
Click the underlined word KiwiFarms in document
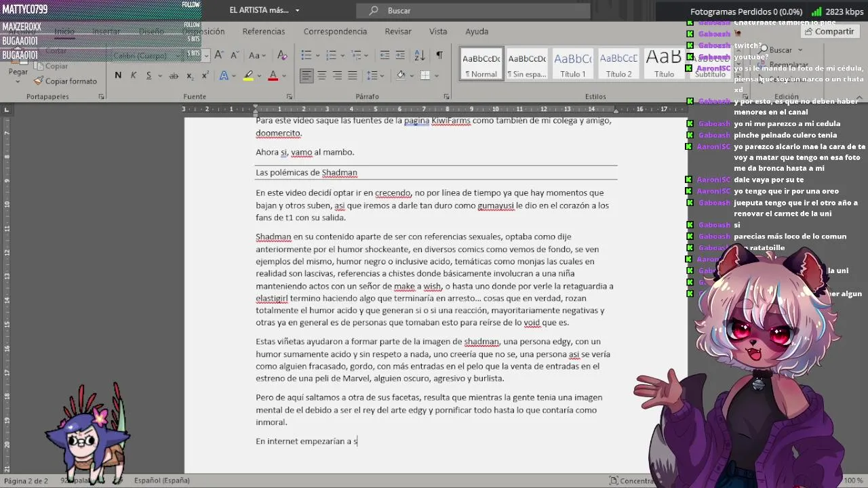coord(451,121)
